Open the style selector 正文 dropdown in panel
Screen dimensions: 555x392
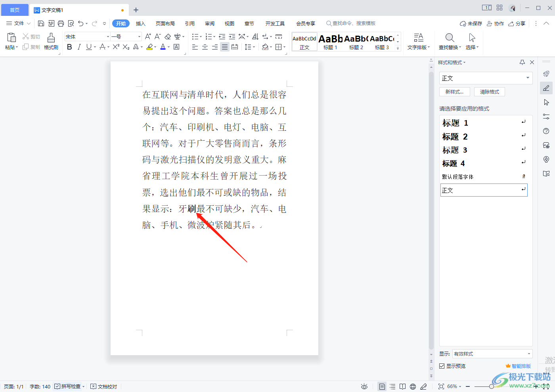(x=528, y=78)
